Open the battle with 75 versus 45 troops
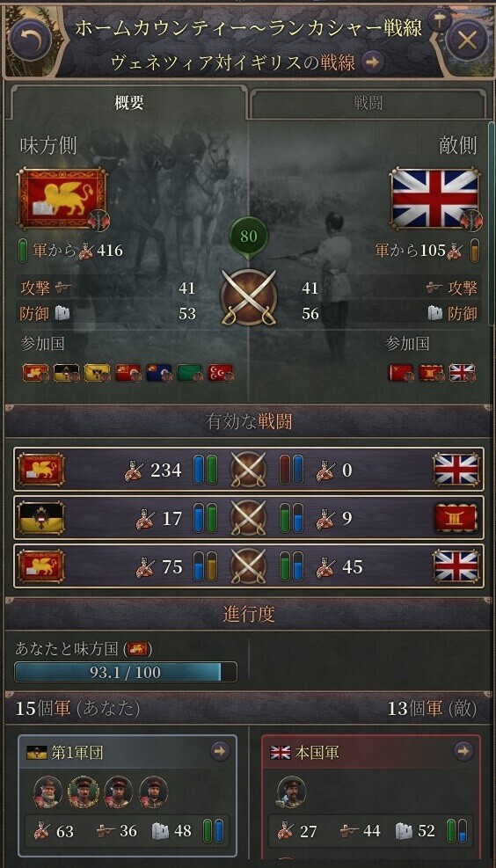496x868 pixels. pyautogui.click(x=249, y=566)
